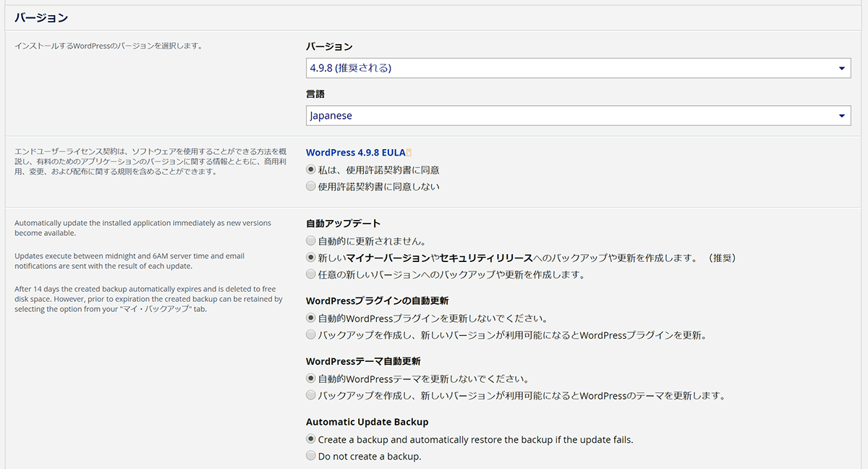
Task: Click the paragraph starting After 14 days
Action: pos(148,299)
